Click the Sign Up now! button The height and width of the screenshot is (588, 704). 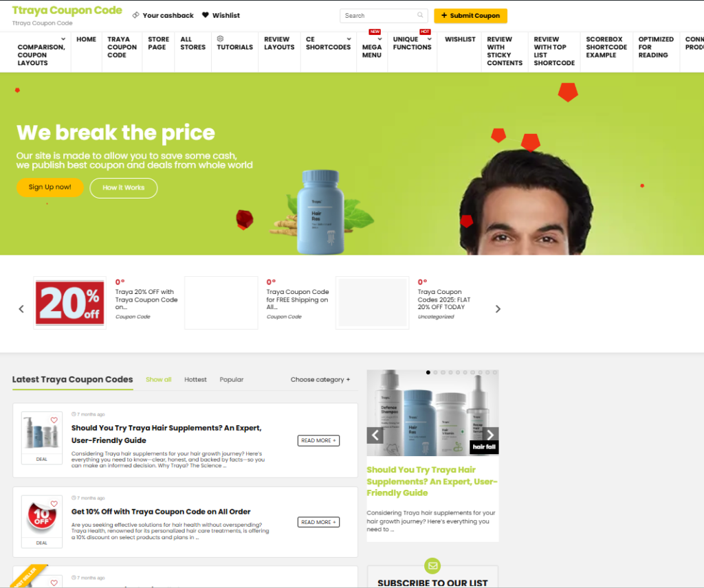[x=49, y=187]
